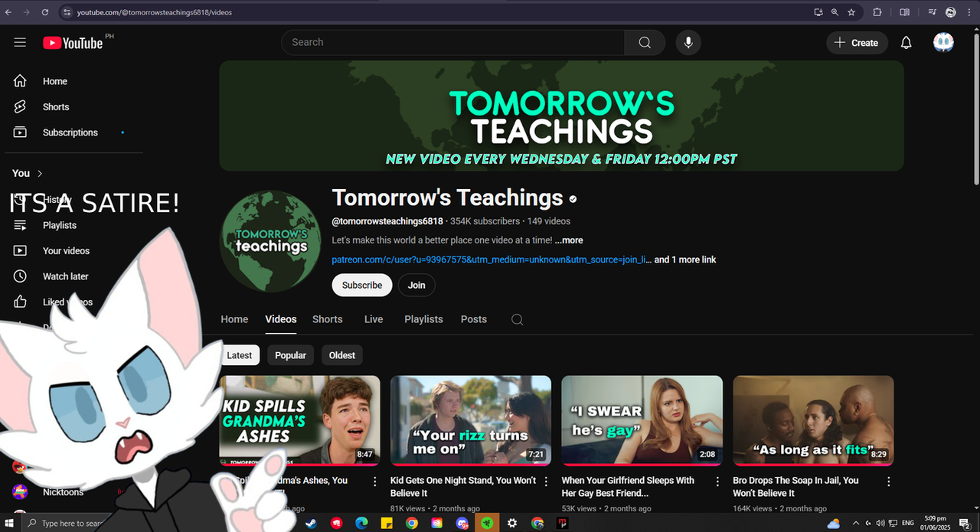View site information icon in address bar
The height and width of the screenshot is (532, 980).
[x=67, y=12]
